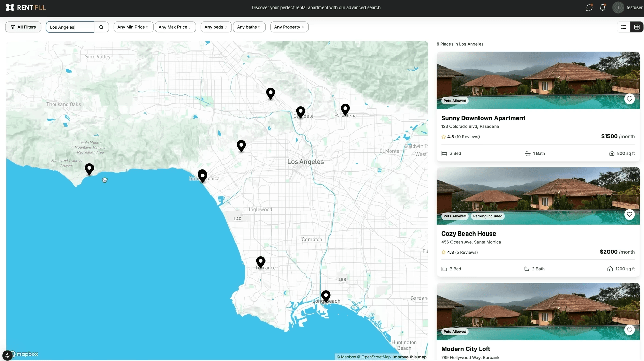
Task: Open the Any Property dropdown
Action: 289,27
